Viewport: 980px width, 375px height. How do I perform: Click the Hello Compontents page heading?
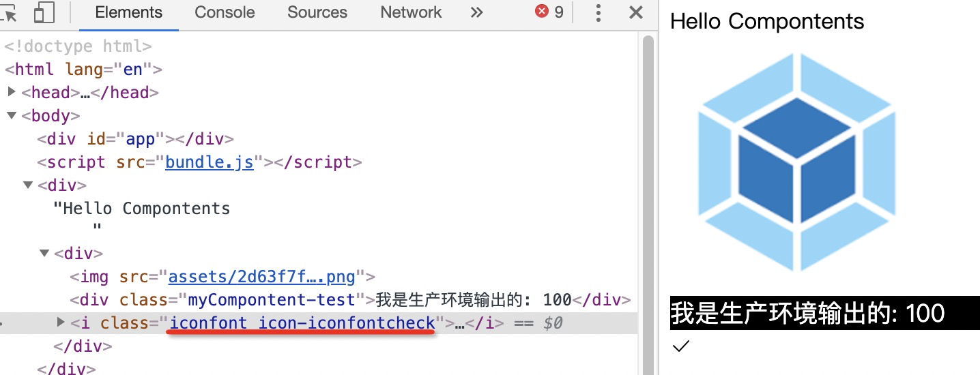point(767,21)
